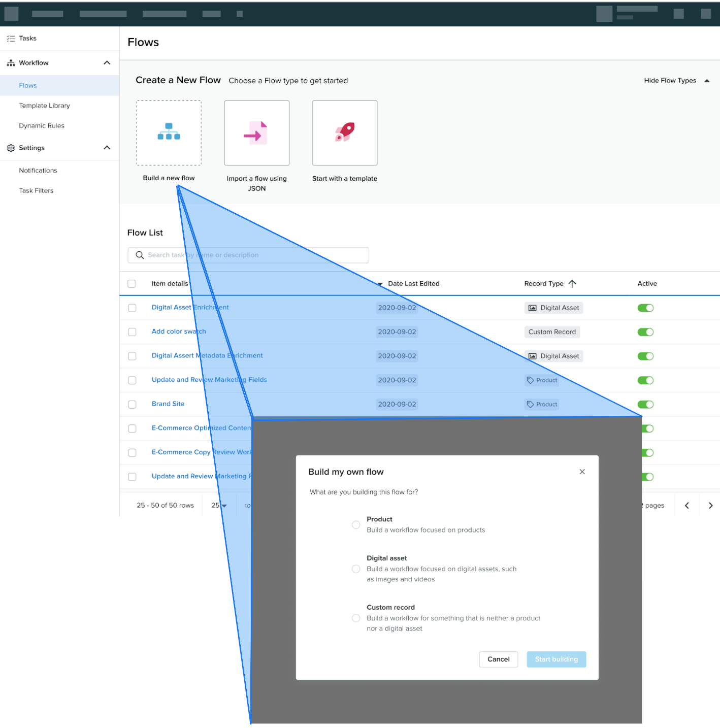The width and height of the screenshot is (720, 728).
Task: Collapse the Workflow sidebar section
Action: point(107,63)
